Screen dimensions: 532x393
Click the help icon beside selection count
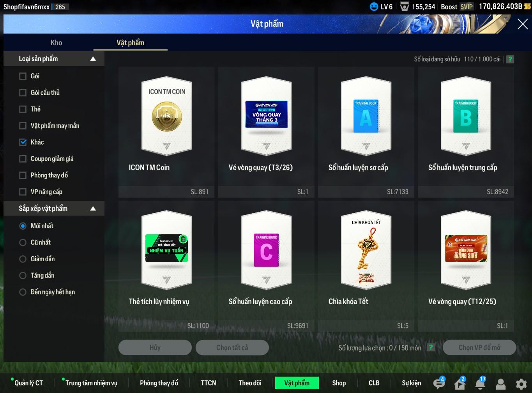(431, 347)
